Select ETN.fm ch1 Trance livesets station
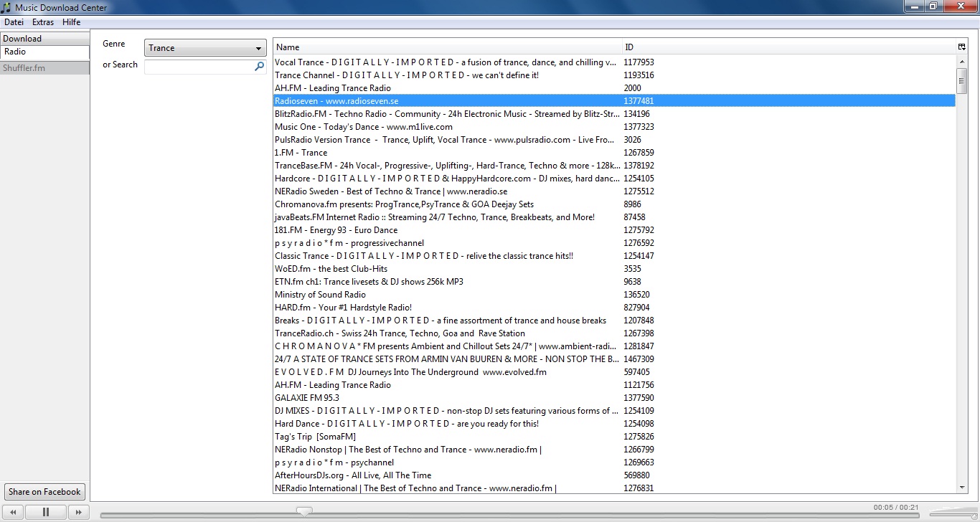 [615, 282]
